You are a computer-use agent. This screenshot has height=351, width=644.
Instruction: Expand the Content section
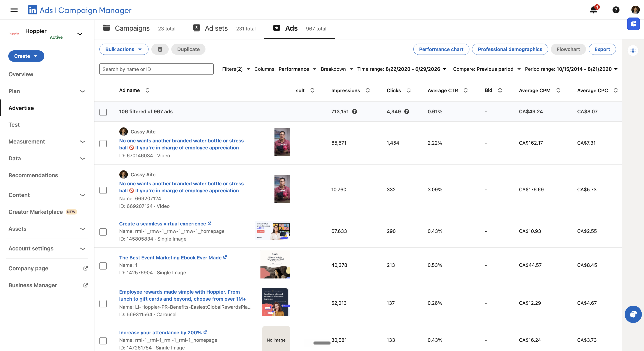[83, 195]
